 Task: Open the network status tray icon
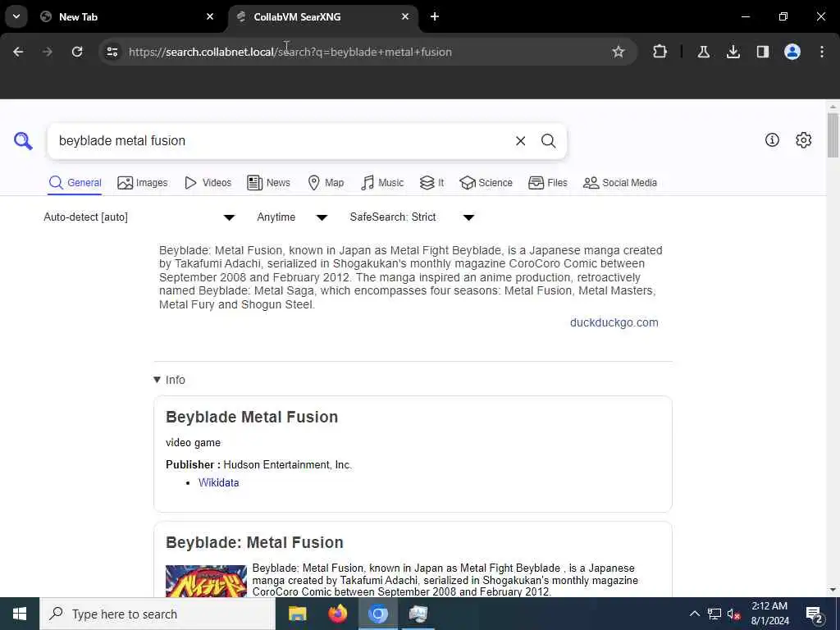tap(714, 614)
